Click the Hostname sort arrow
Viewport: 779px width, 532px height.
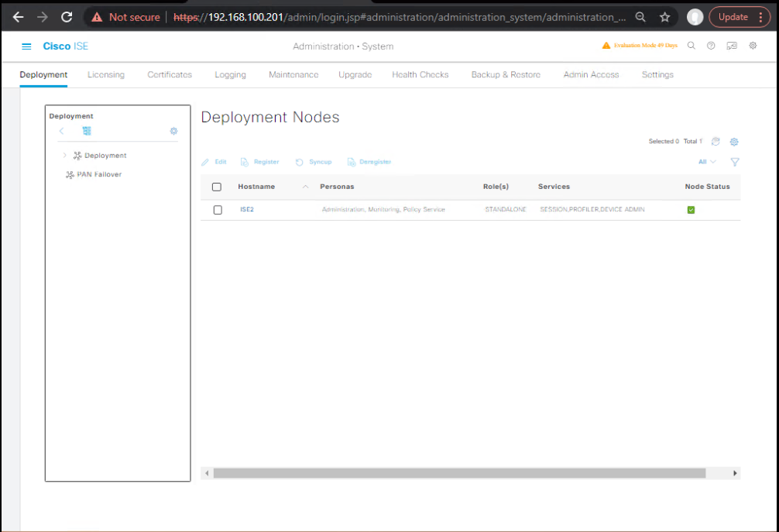pyautogui.click(x=306, y=187)
